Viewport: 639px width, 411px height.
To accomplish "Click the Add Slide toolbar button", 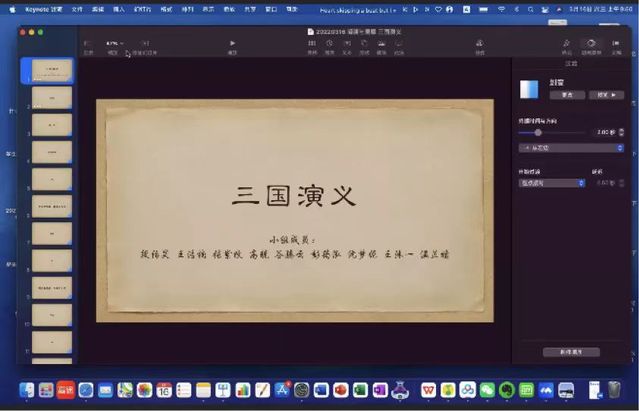I will [x=144, y=45].
